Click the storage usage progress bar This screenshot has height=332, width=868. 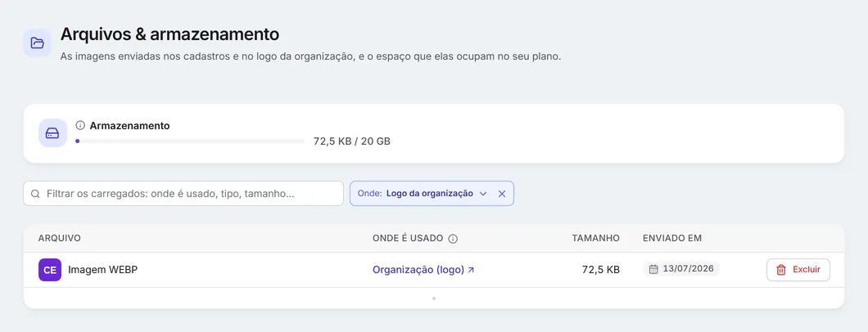pos(190,141)
